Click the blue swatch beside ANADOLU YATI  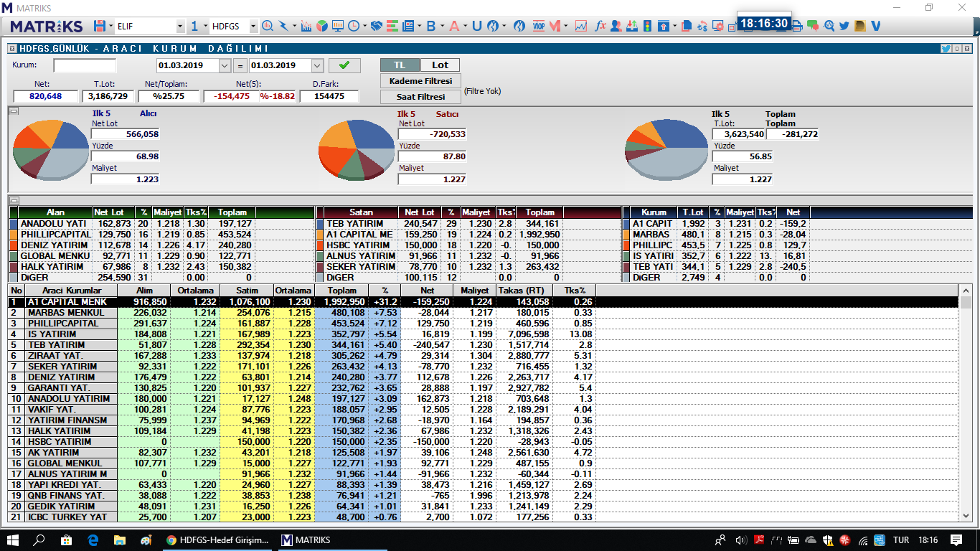pyautogui.click(x=13, y=224)
